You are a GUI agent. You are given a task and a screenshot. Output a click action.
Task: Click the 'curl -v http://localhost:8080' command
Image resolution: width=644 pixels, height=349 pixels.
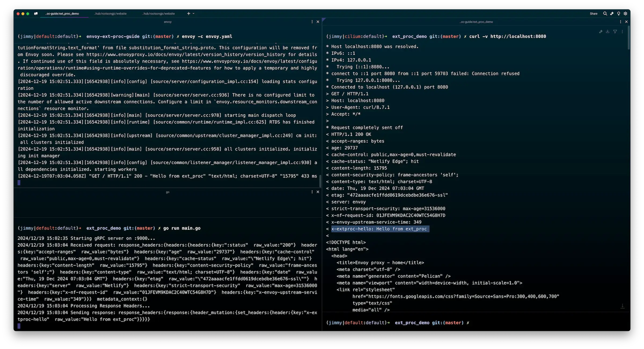point(507,37)
